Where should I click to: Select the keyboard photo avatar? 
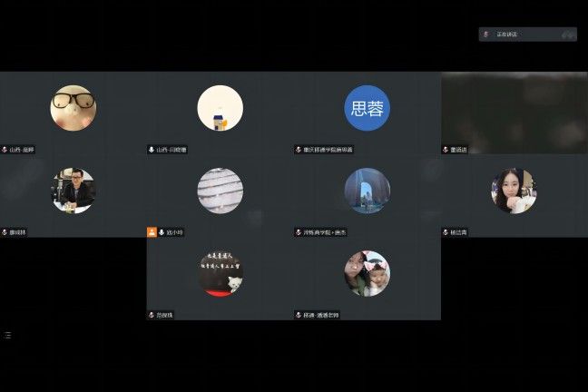pyautogui.click(x=220, y=191)
